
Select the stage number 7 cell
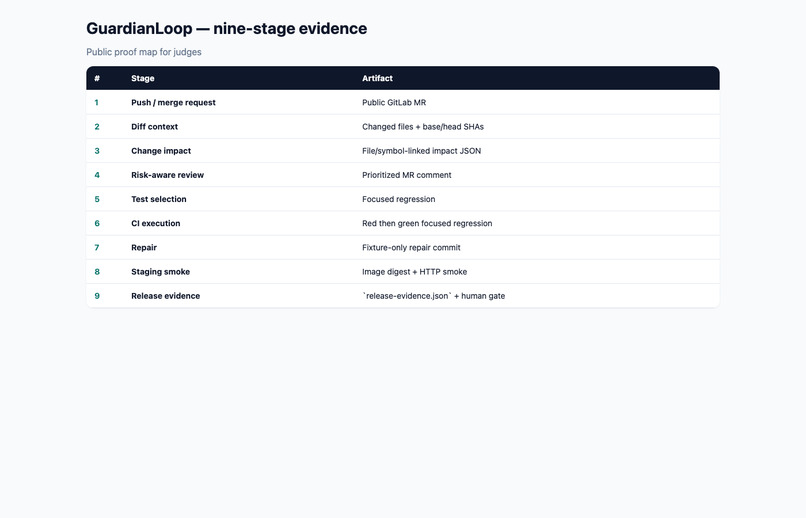pos(97,247)
